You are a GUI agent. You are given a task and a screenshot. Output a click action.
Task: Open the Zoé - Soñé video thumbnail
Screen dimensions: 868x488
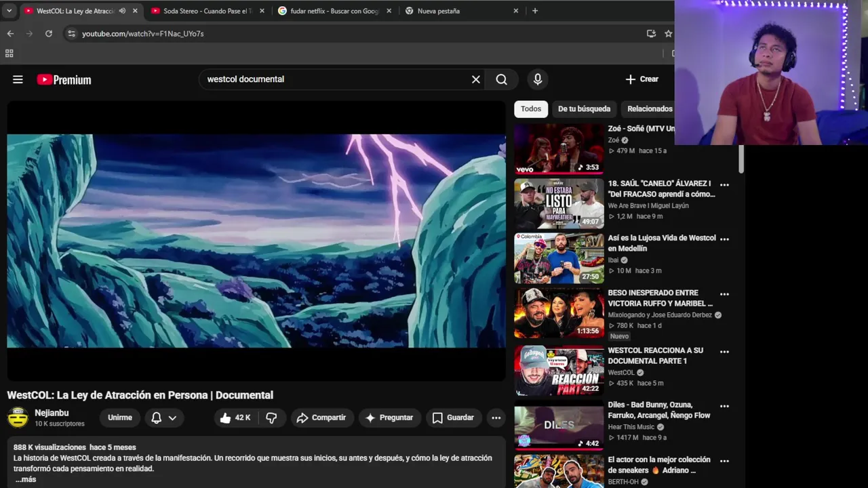pos(559,148)
